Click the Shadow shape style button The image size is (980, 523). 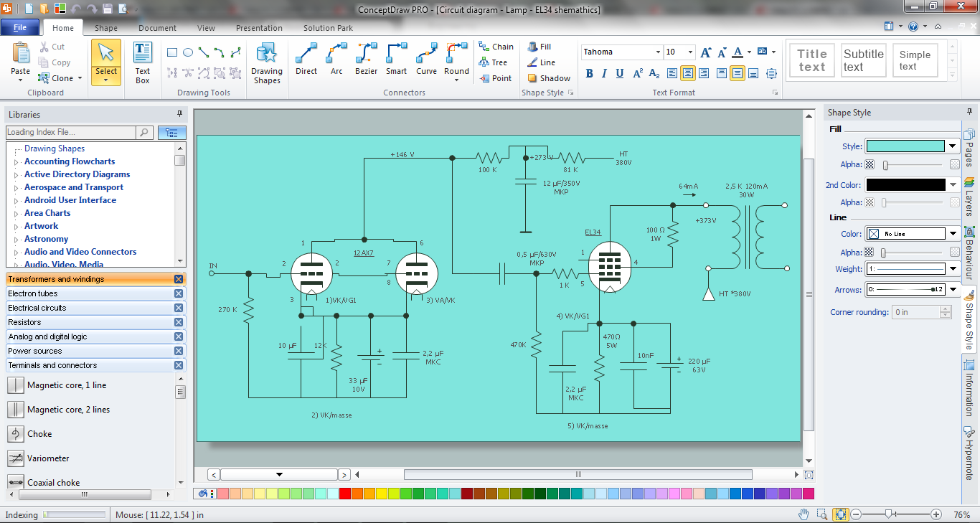(x=549, y=78)
